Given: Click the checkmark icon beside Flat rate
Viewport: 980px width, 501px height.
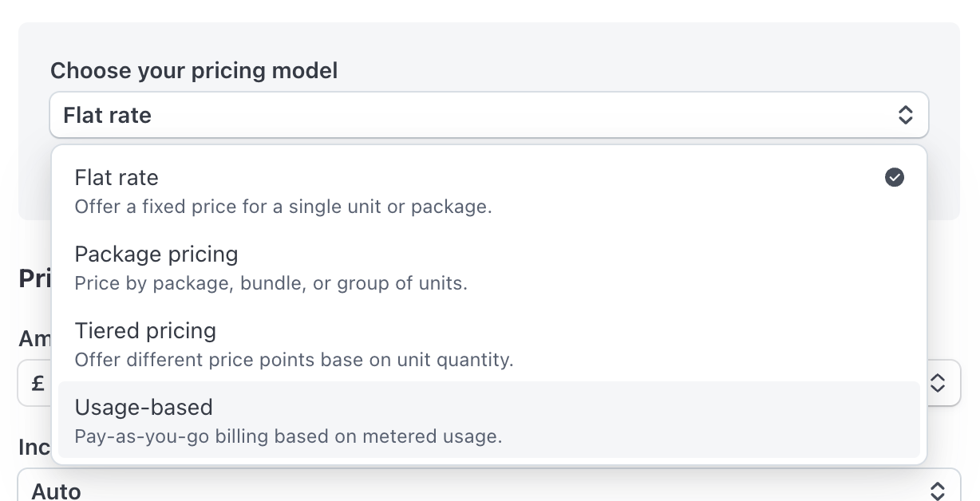Looking at the screenshot, I should (895, 178).
